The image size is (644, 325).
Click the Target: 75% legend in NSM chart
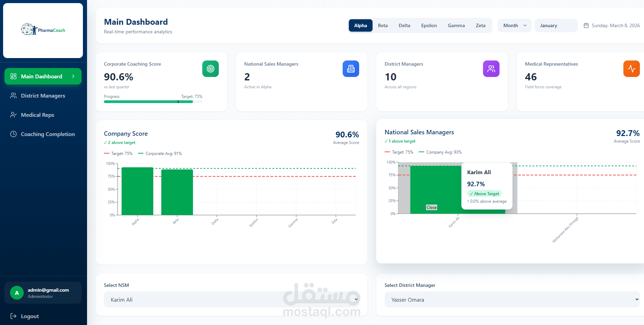(x=399, y=152)
